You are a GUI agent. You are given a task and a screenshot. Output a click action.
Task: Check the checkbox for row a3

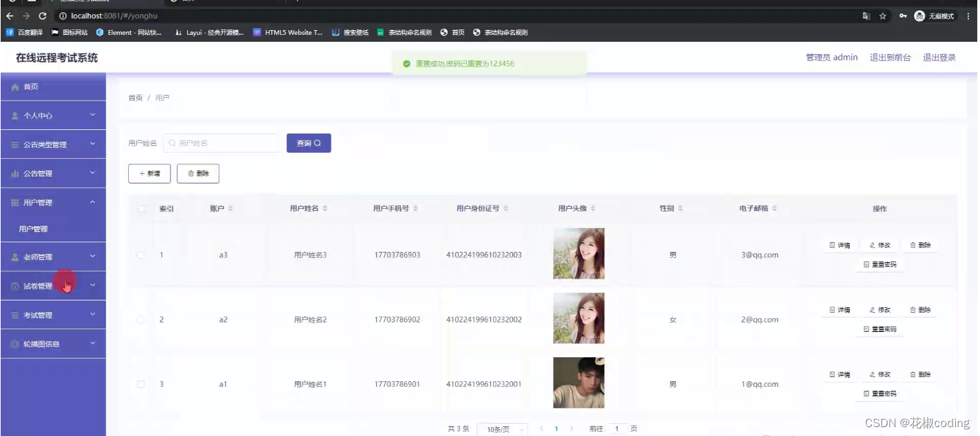pos(141,255)
